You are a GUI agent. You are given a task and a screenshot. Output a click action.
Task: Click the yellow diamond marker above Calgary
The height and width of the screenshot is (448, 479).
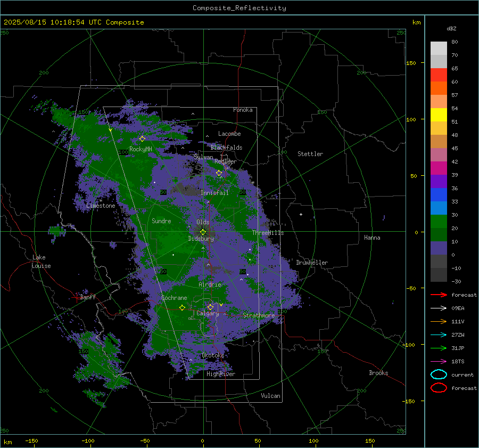(210, 307)
